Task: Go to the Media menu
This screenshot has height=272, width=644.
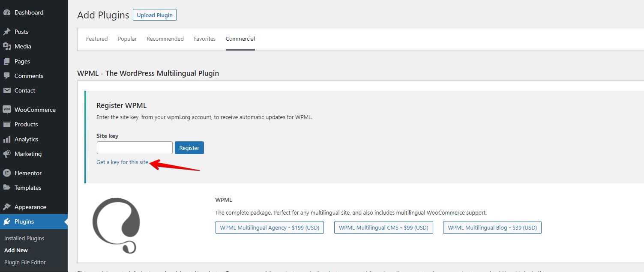Action: coord(34,46)
